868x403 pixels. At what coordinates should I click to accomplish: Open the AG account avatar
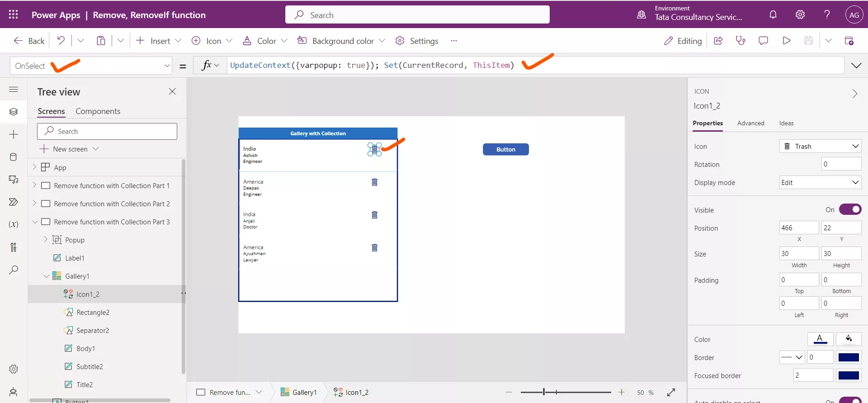click(x=854, y=14)
